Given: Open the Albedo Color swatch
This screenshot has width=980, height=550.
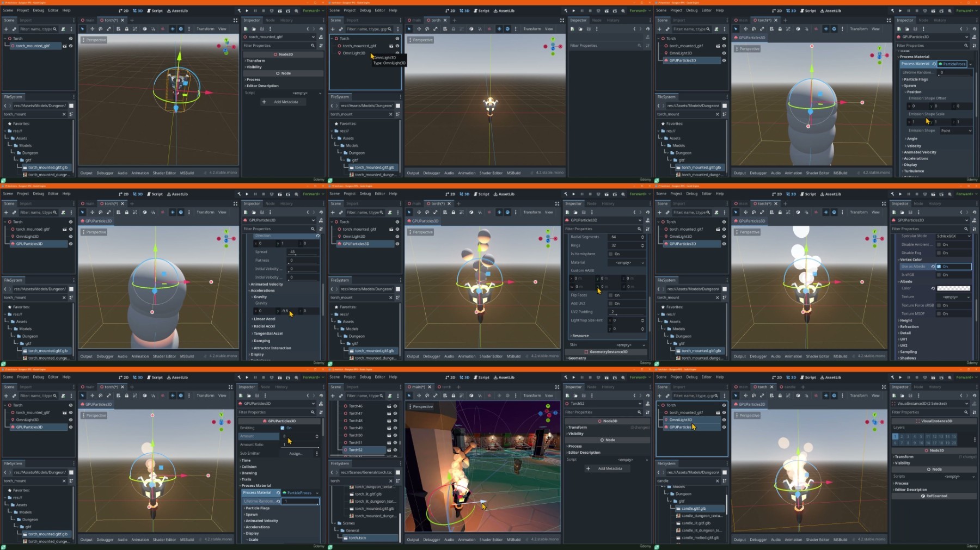Looking at the screenshot, I should pos(953,288).
